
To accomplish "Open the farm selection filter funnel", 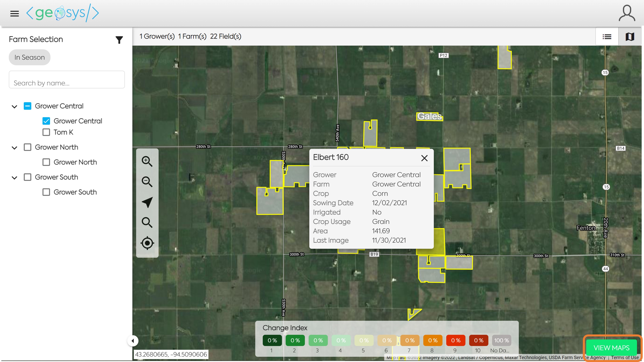I will click(119, 40).
